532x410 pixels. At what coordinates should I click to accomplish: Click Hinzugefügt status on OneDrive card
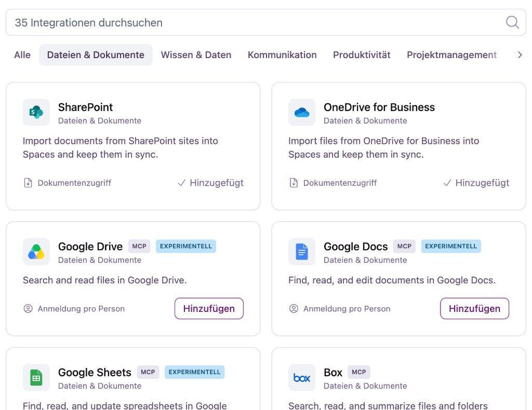tap(482, 183)
